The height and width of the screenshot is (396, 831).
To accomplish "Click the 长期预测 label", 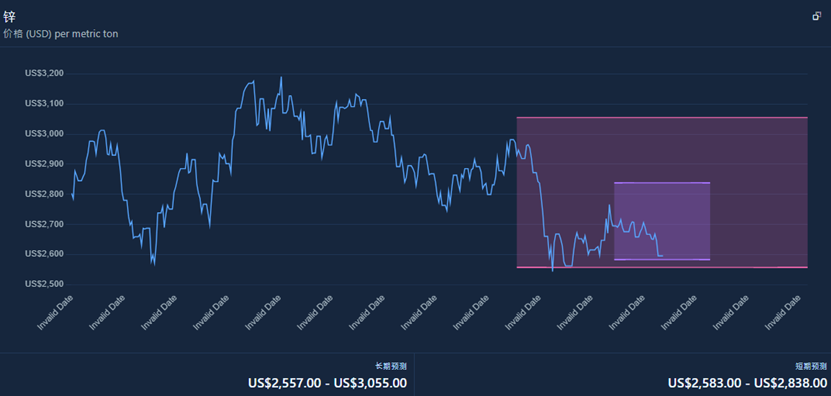I will [x=391, y=366].
